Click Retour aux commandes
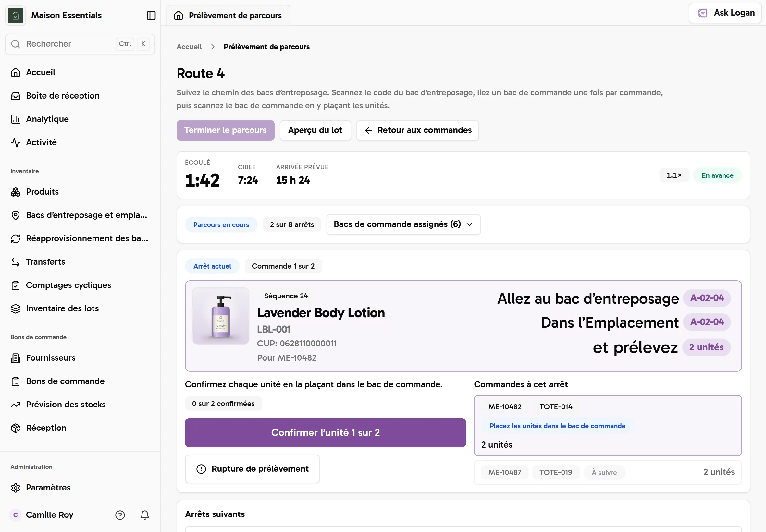Image resolution: width=766 pixels, height=532 pixels. [x=417, y=130]
